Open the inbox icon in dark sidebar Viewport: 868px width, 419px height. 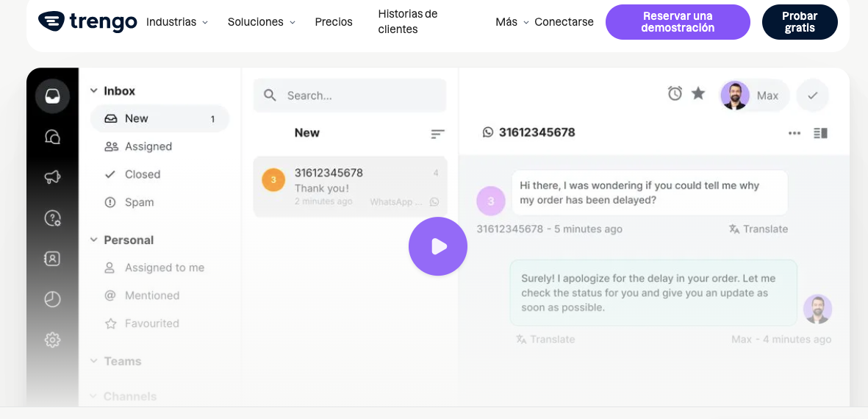point(53,96)
